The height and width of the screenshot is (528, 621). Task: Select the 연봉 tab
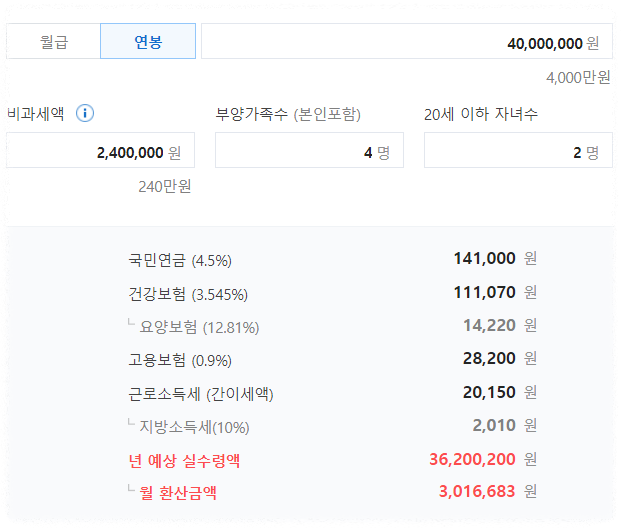(148, 41)
